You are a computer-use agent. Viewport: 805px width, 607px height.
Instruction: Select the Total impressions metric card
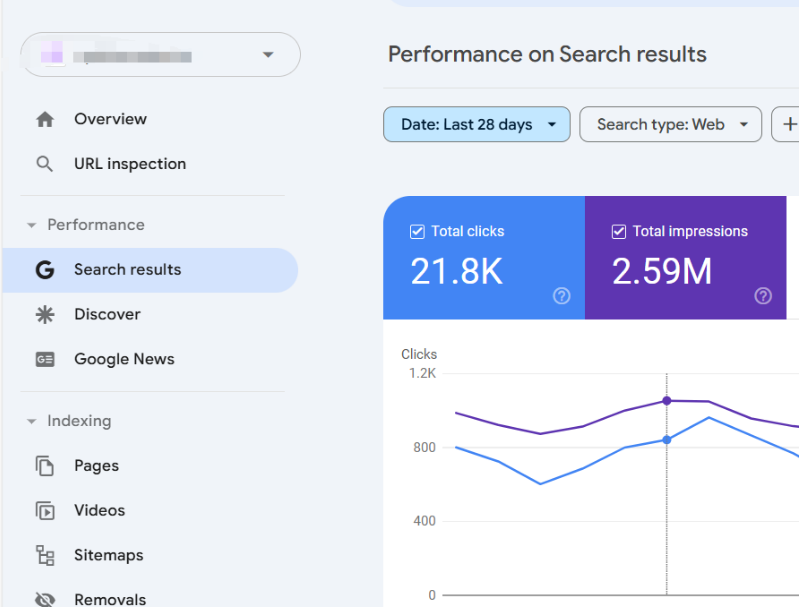click(x=685, y=258)
